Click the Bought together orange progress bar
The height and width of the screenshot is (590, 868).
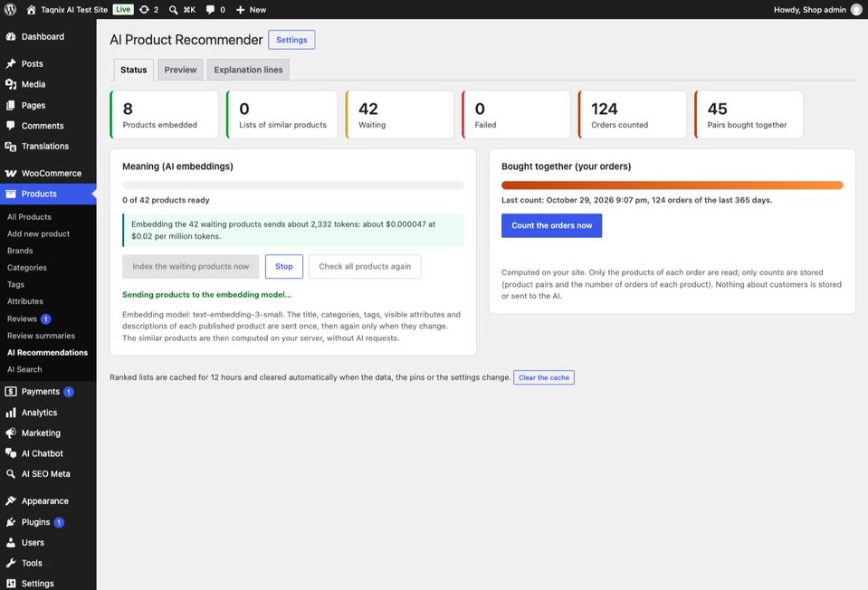(x=672, y=186)
